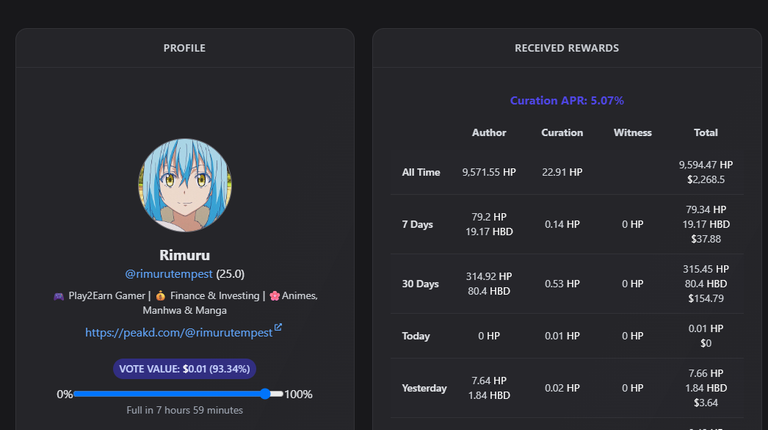Open the https://peakd.com/@rimurutempest link
Viewport: 768px width, 430px height.
tap(179, 333)
